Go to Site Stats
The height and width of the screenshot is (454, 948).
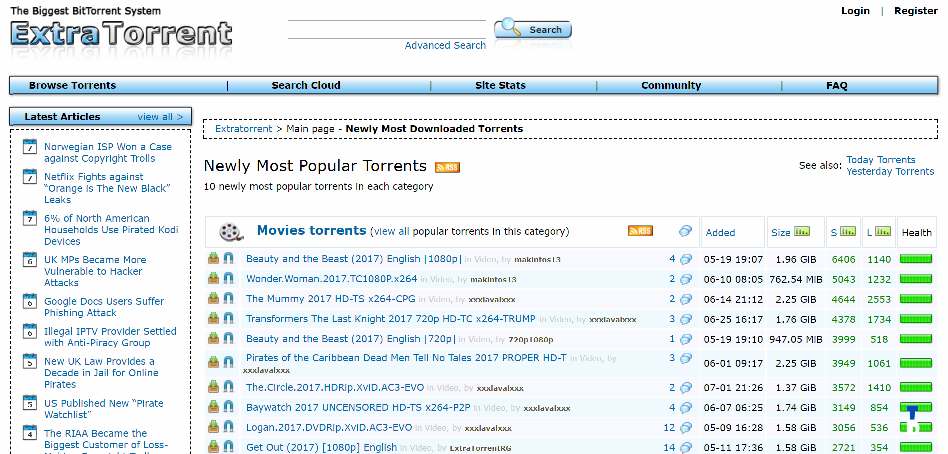(x=501, y=85)
